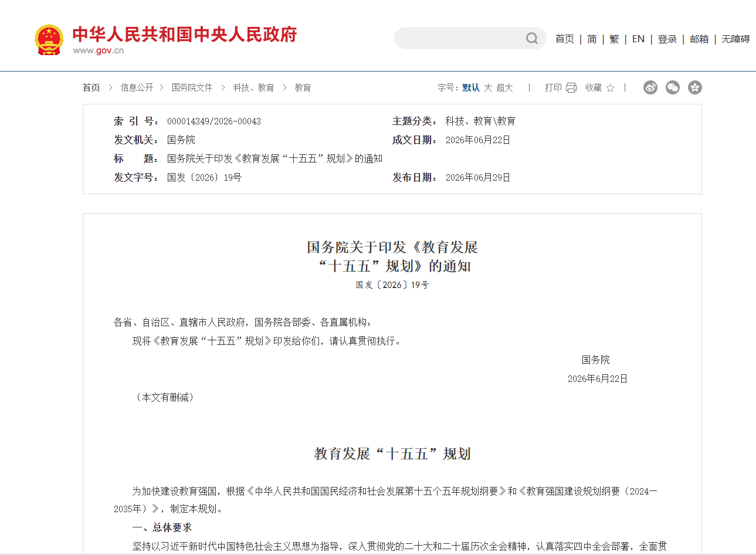
Task: Click the national emblem logo
Action: (49, 40)
